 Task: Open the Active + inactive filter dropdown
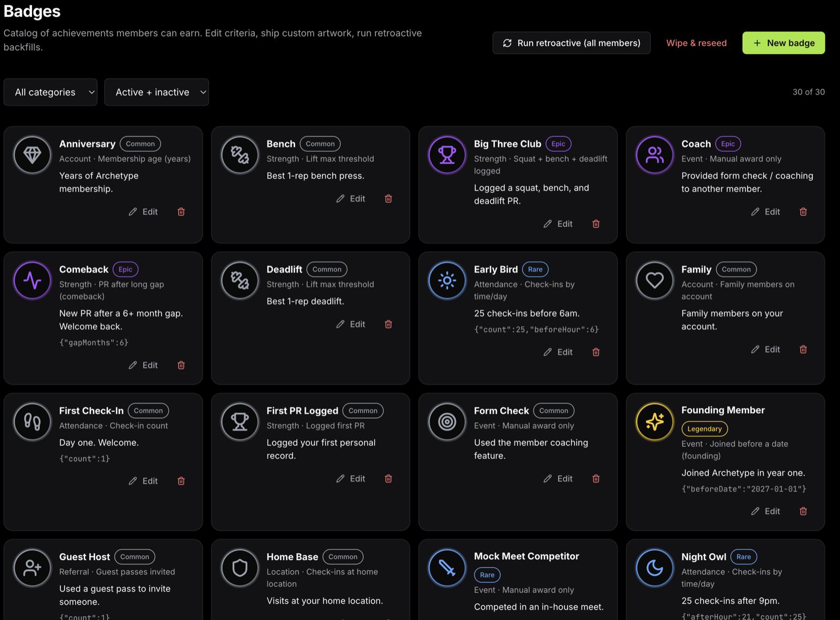[x=156, y=92]
